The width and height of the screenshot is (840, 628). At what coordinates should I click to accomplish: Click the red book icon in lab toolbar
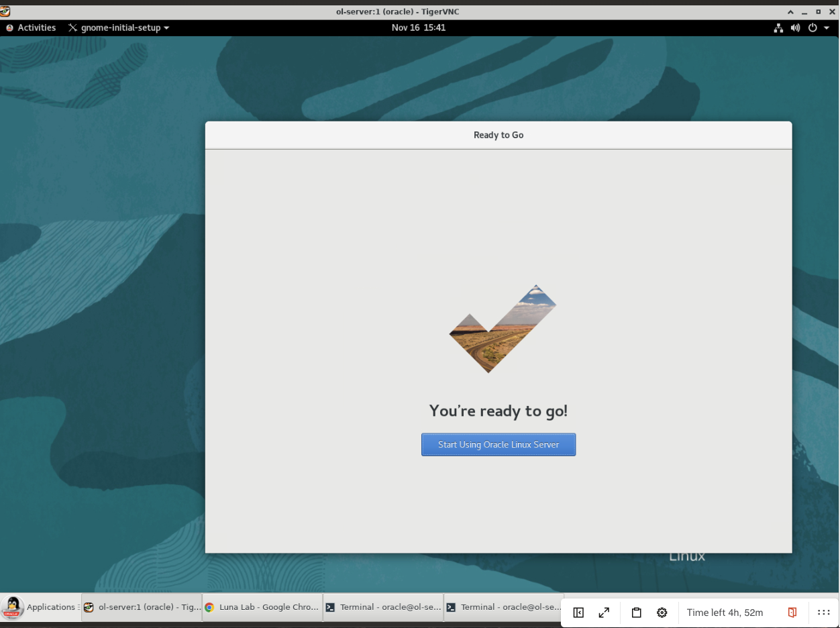coord(792,613)
